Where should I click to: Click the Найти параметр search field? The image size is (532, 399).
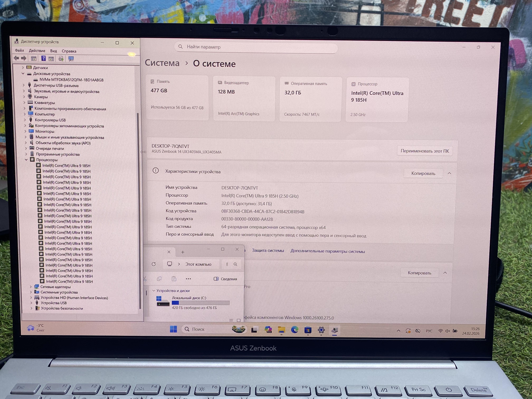[256, 47]
